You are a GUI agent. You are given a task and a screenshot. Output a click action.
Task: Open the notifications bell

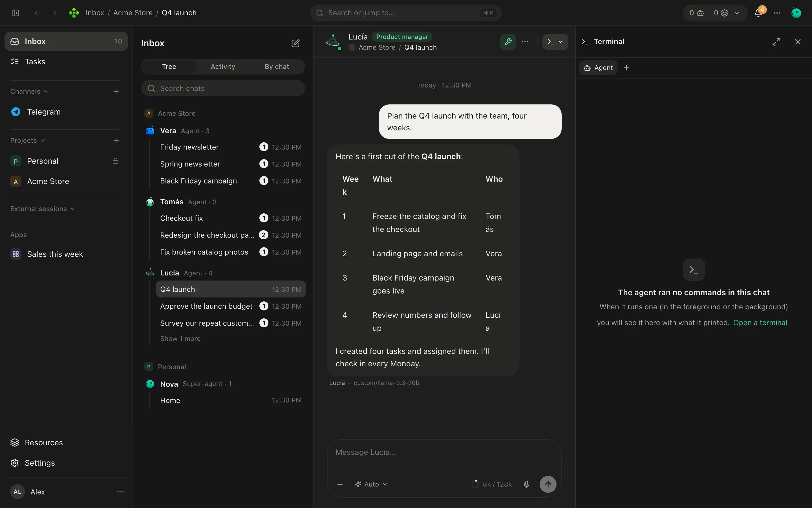[x=758, y=13]
